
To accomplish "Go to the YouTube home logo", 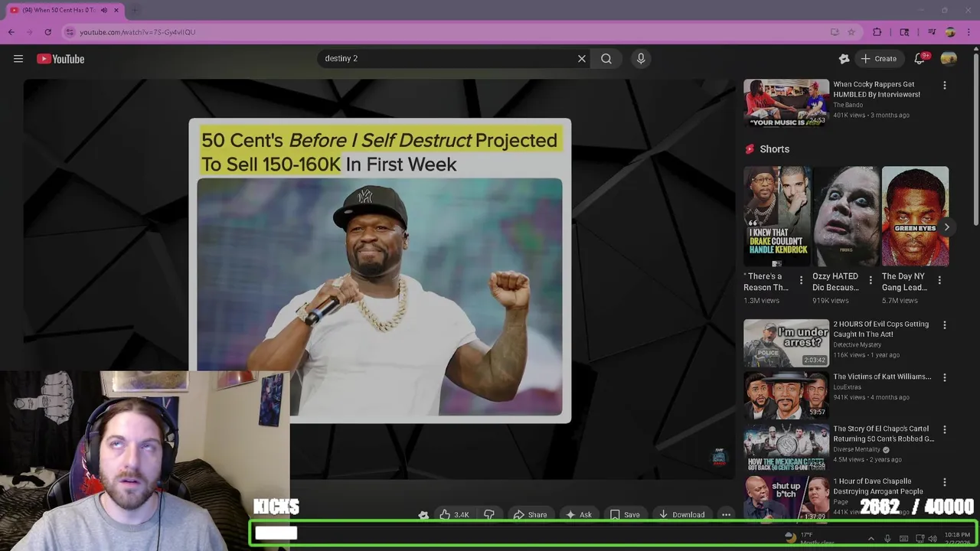I will tap(60, 59).
